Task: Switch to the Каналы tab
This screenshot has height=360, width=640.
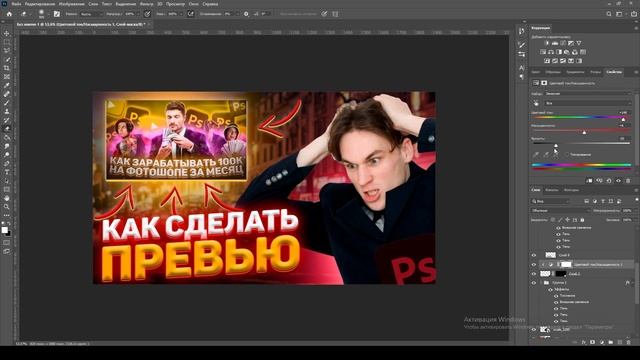Action: pyautogui.click(x=551, y=190)
